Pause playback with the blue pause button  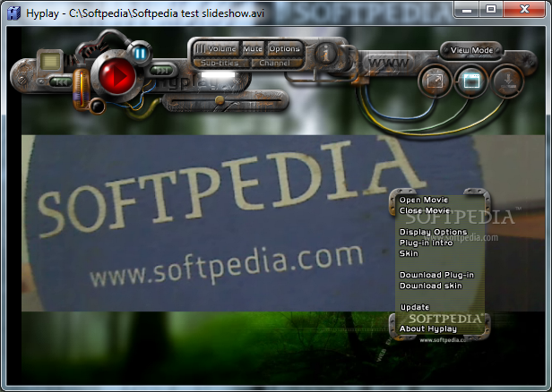[140, 54]
